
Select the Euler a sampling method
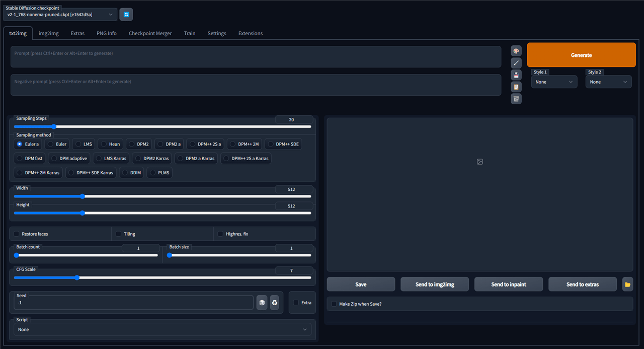tap(28, 144)
